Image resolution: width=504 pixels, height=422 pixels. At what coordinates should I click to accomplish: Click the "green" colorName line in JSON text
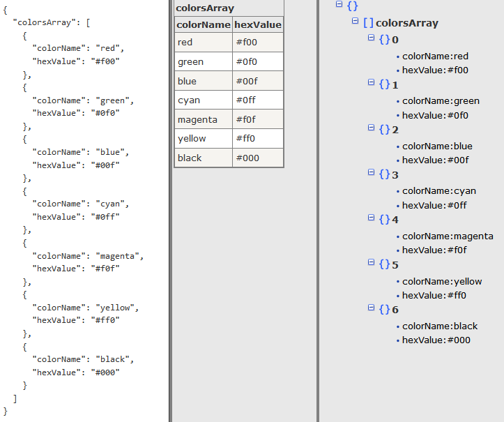[x=82, y=100]
